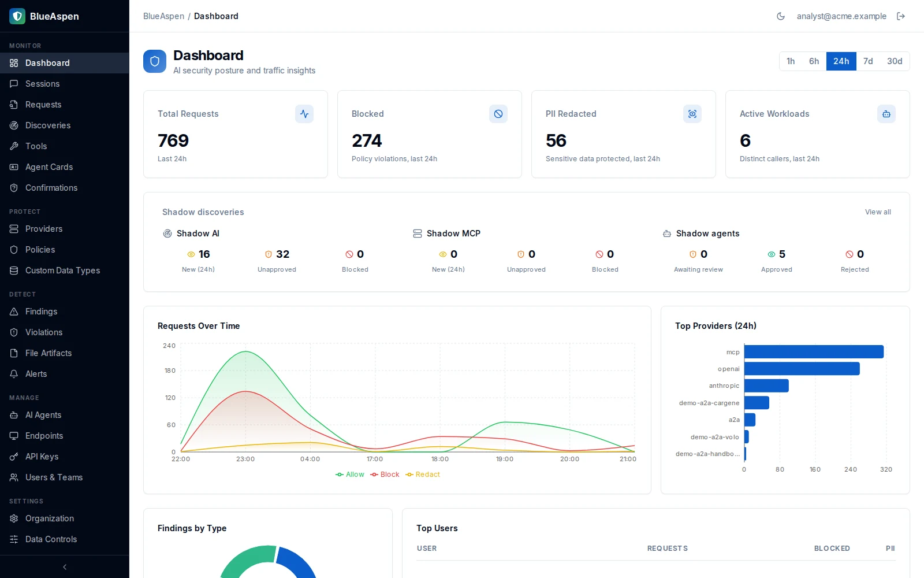Image resolution: width=924 pixels, height=578 pixels.
Task: Open Sessions in the sidebar
Action: pos(65,84)
